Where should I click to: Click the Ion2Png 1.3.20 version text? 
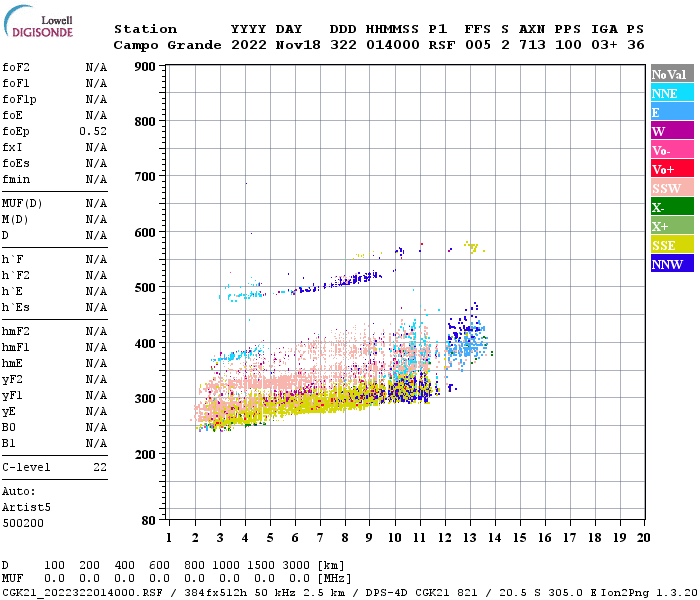click(649, 592)
